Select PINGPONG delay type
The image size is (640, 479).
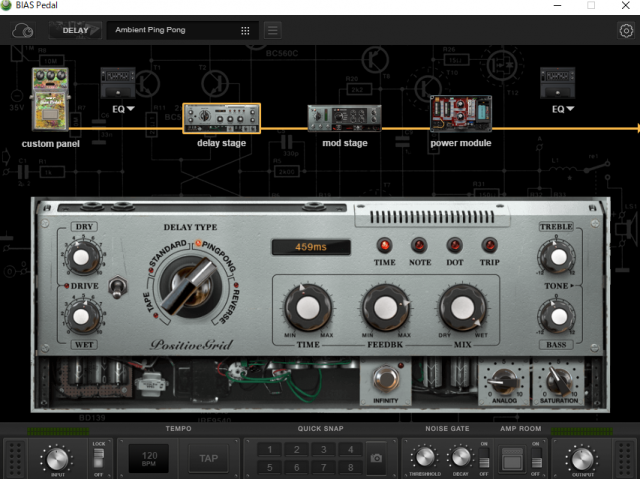pos(218,256)
